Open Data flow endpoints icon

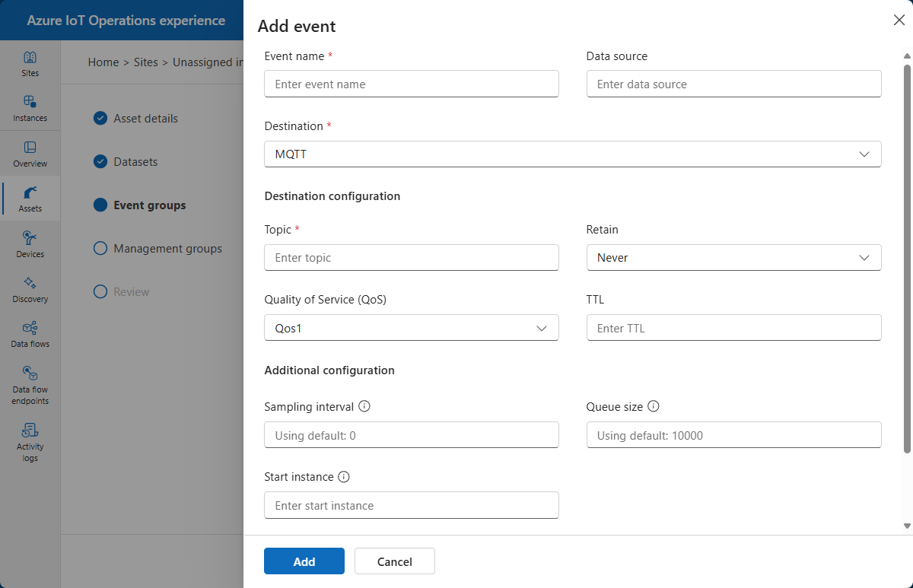pyautogui.click(x=30, y=373)
